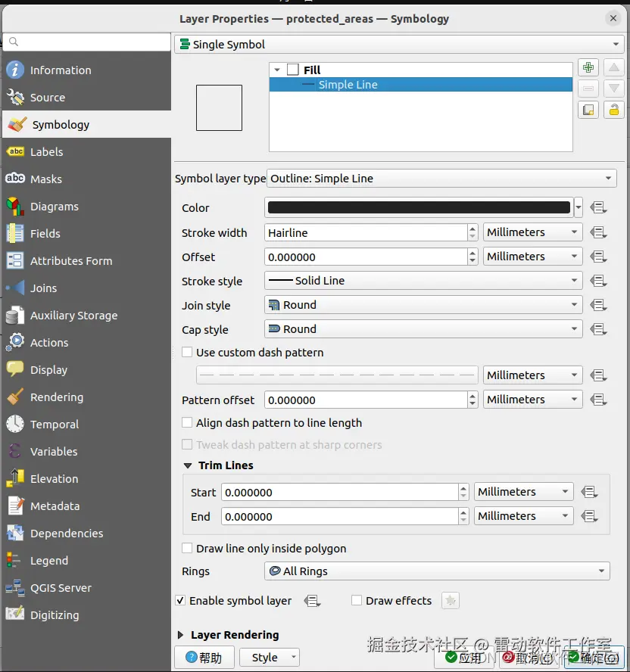Image resolution: width=630 pixels, height=672 pixels.
Task: Click the 帮助 help button
Action: (204, 657)
